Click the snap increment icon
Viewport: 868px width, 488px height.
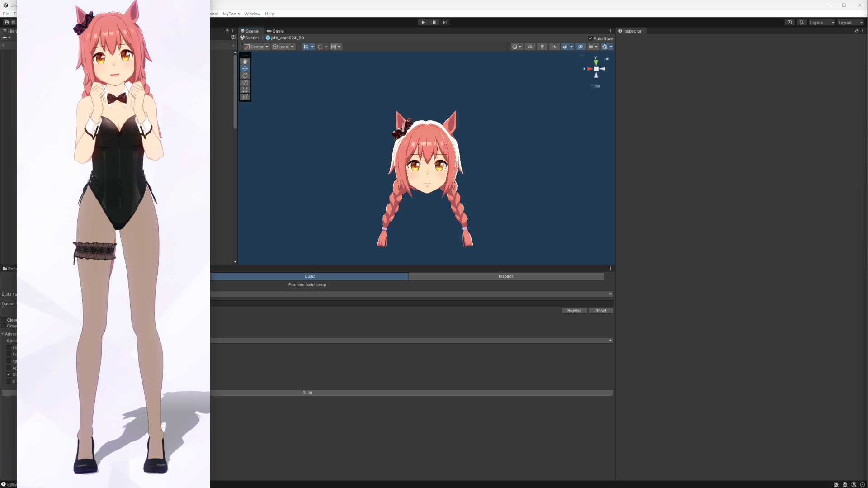334,47
